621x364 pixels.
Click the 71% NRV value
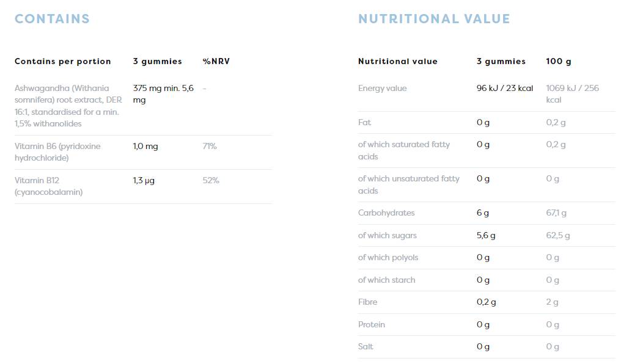pyautogui.click(x=210, y=147)
